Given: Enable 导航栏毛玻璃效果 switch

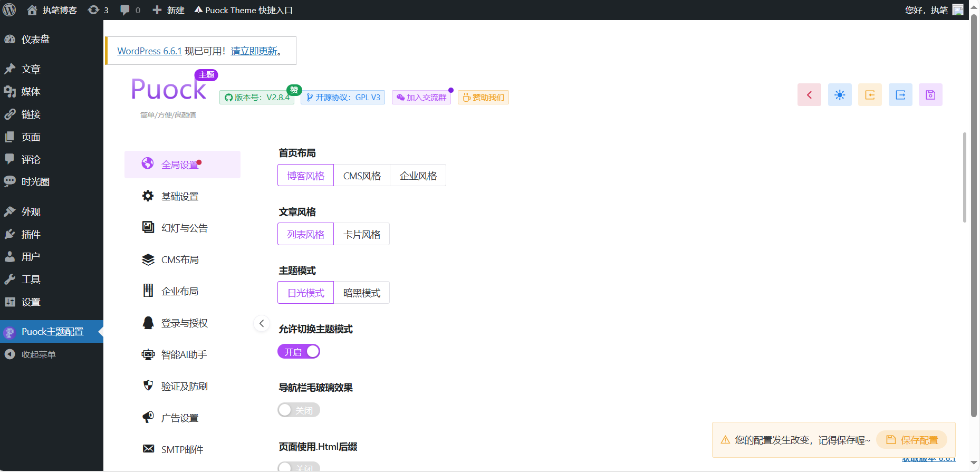Looking at the screenshot, I should [299, 410].
